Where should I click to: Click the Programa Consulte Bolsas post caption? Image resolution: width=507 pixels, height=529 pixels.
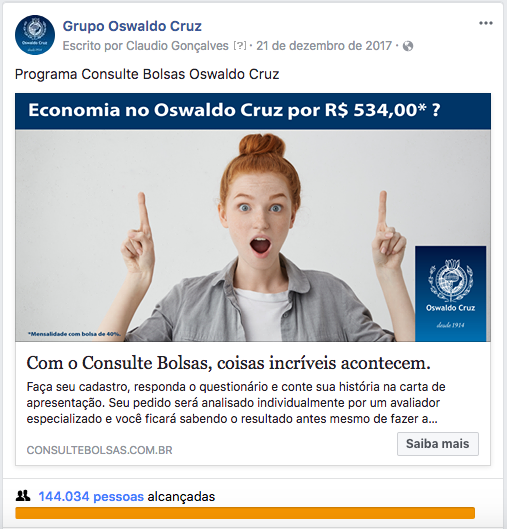tap(147, 74)
